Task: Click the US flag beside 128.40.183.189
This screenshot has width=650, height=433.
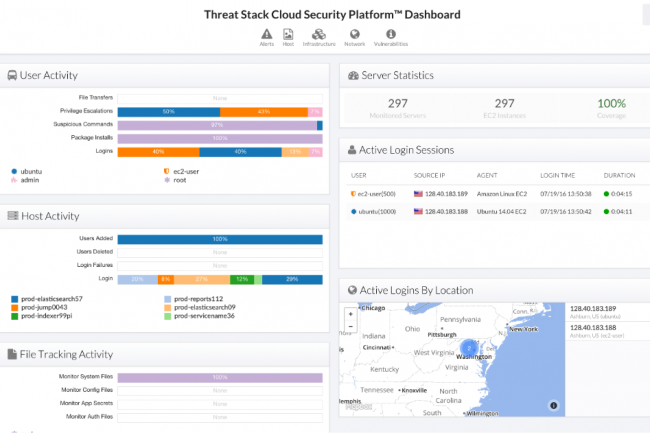Action: click(x=418, y=194)
